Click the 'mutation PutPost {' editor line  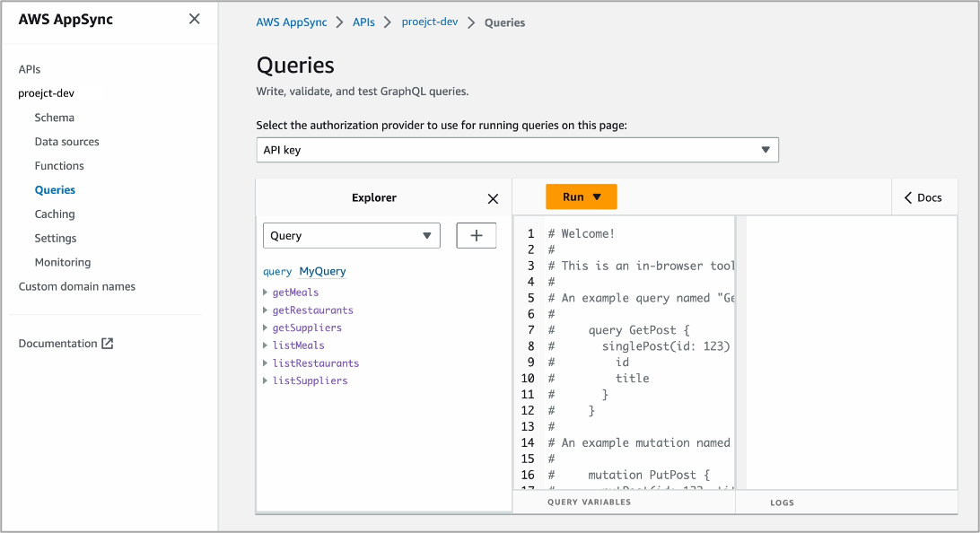point(649,475)
